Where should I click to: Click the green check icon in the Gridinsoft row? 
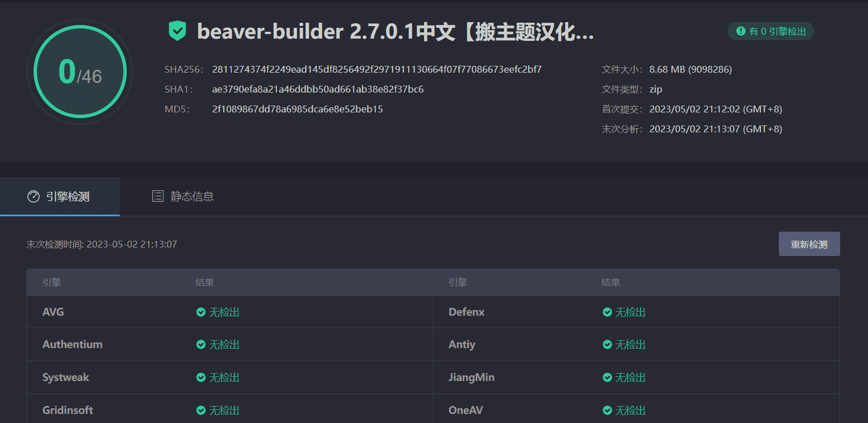click(201, 410)
